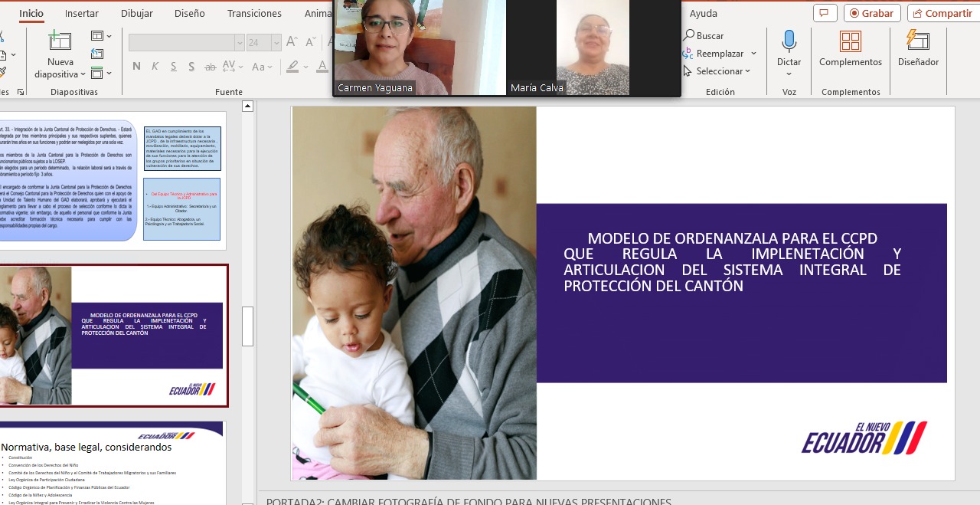
Task: Launch the Diseñador tool
Action: (x=917, y=41)
